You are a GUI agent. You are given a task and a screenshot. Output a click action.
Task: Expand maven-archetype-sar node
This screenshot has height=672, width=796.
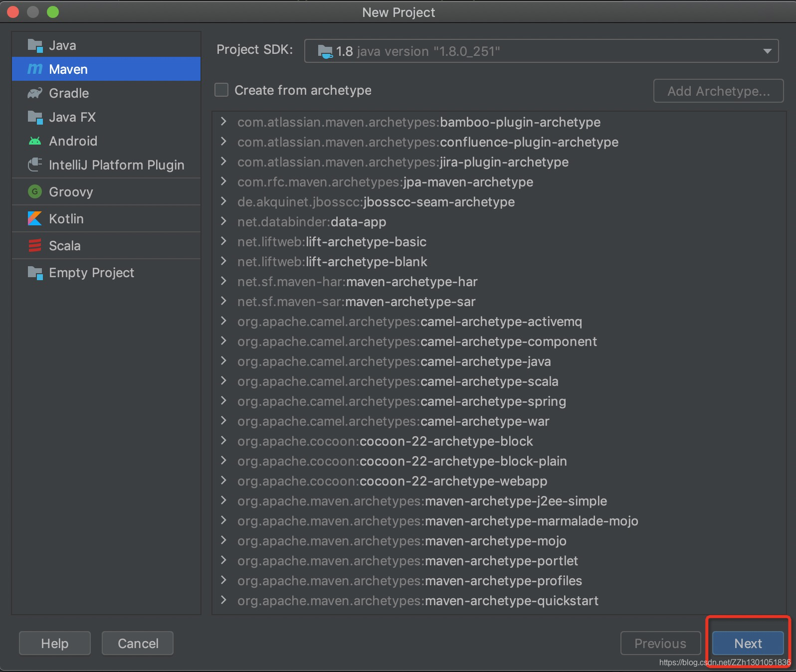coord(223,301)
